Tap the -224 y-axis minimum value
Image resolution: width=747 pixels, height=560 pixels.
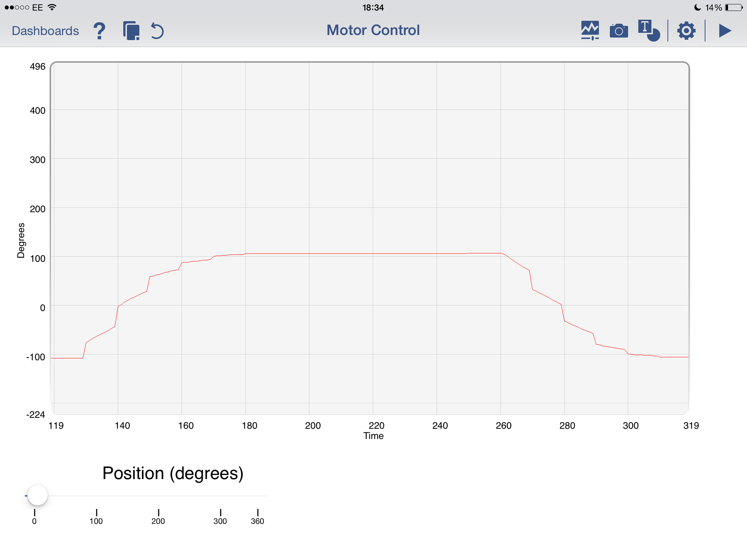pyautogui.click(x=36, y=415)
